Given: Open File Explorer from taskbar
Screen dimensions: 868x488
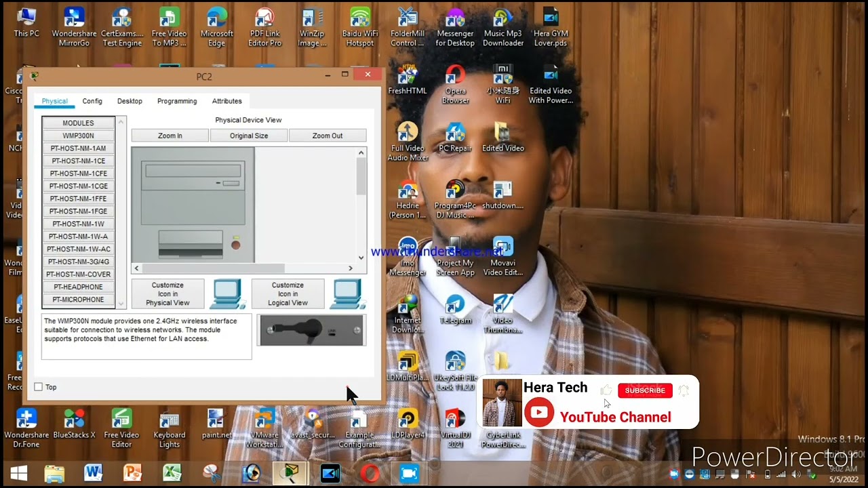Looking at the screenshot, I should pos(54,473).
